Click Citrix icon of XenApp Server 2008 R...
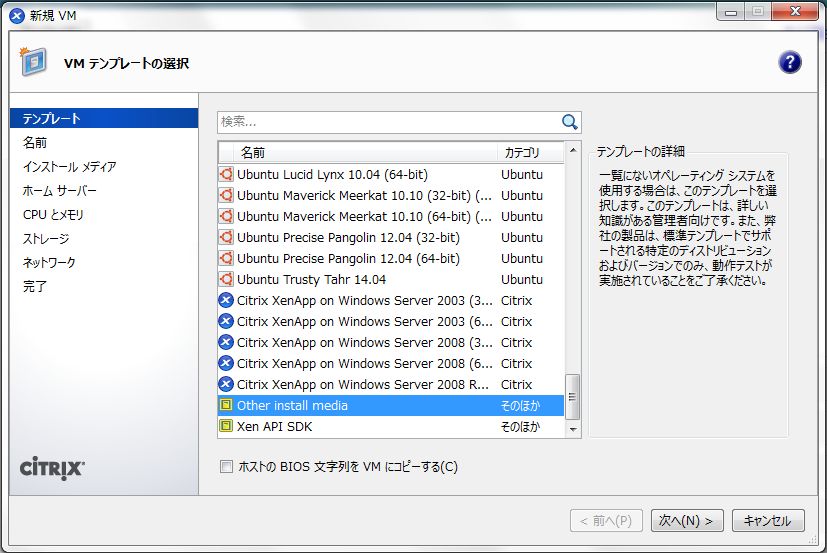827x553 pixels. click(x=226, y=384)
